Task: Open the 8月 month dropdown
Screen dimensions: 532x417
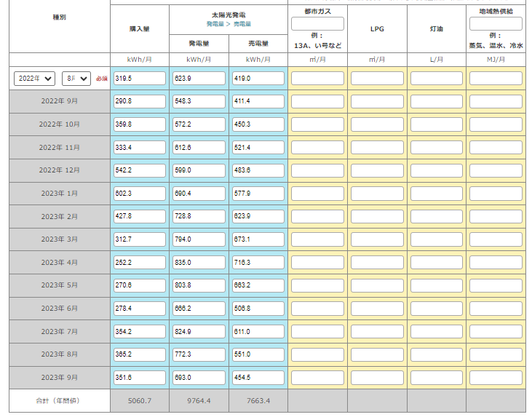Action: click(x=76, y=78)
